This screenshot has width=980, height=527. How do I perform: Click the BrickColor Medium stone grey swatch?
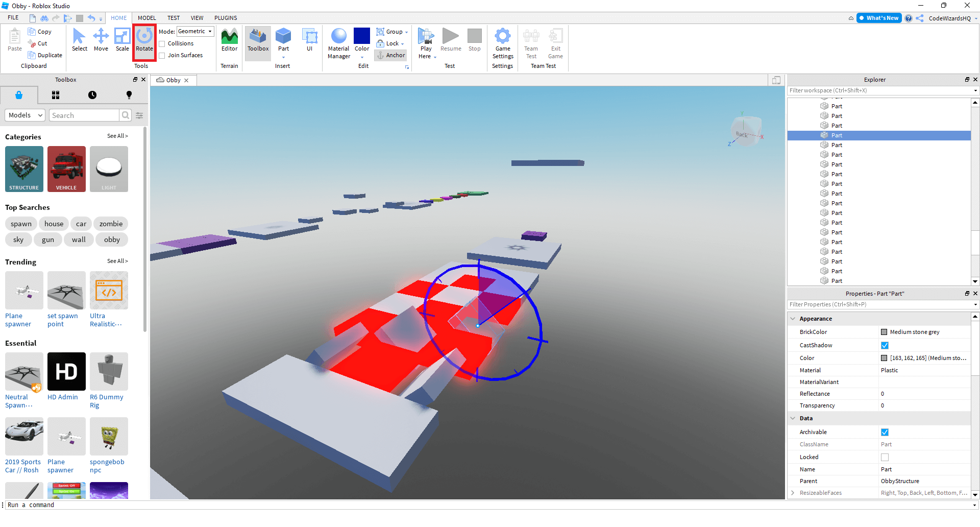click(885, 332)
